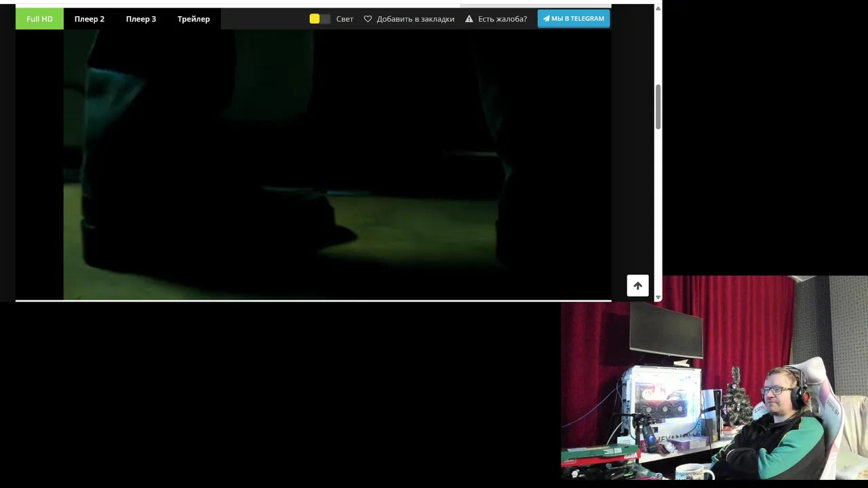Select the Full HD player tab

click(x=39, y=19)
